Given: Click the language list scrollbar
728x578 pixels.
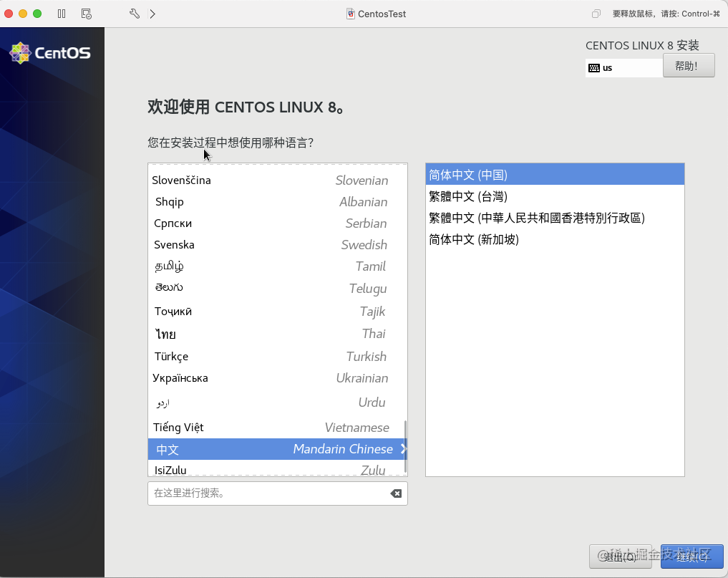Looking at the screenshot, I should (405, 446).
